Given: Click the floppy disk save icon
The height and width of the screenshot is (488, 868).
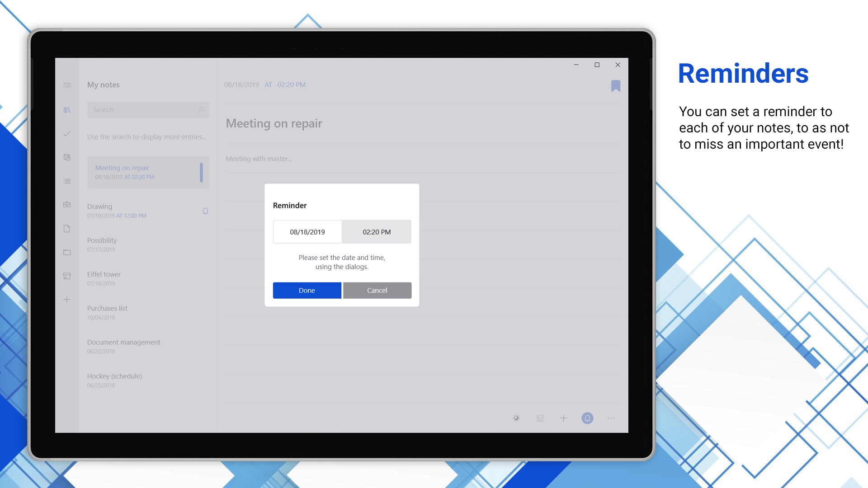Looking at the screenshot, I should pyautogui.click(x=540, y=418).
